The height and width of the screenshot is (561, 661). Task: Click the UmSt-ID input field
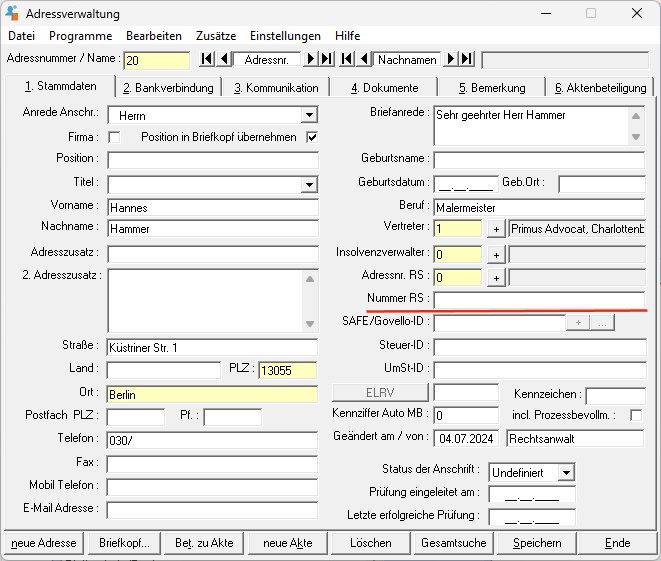pyautogui.click(x=540, y=370)
